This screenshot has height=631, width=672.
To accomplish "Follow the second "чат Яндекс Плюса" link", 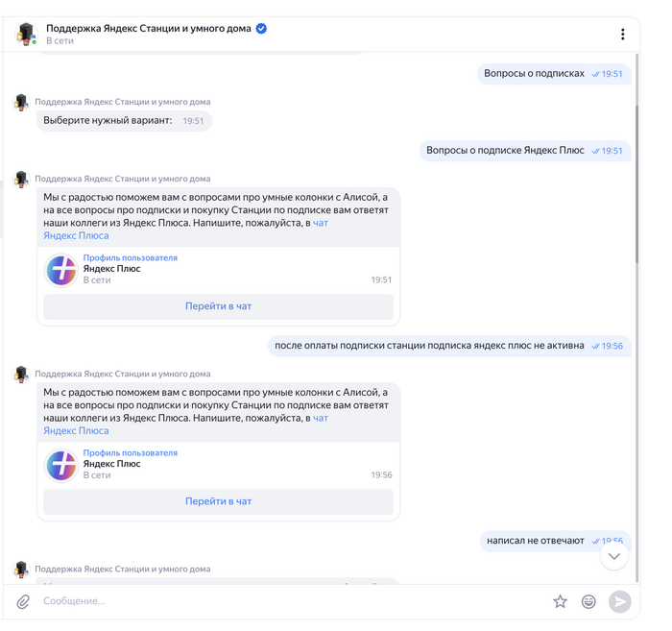I will tap(321, 418).
